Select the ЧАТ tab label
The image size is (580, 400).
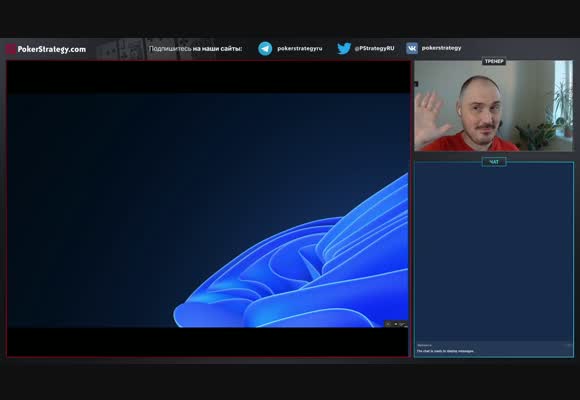(x=494, y=162)
